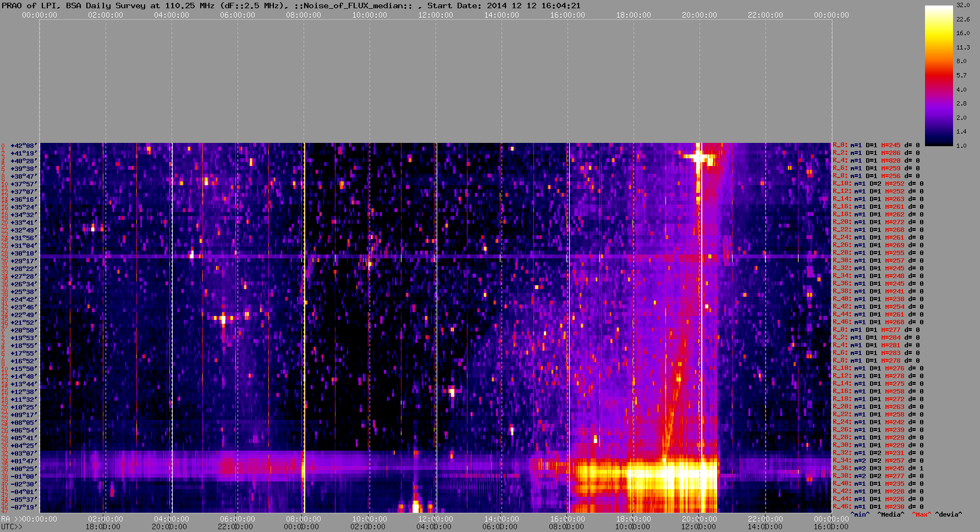Click the +37°57' declination label

24,184
